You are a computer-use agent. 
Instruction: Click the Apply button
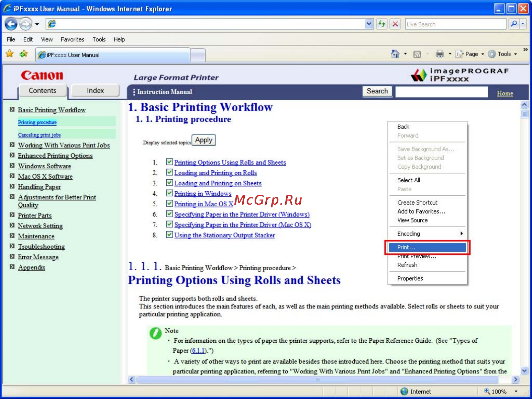coord(204,140)
